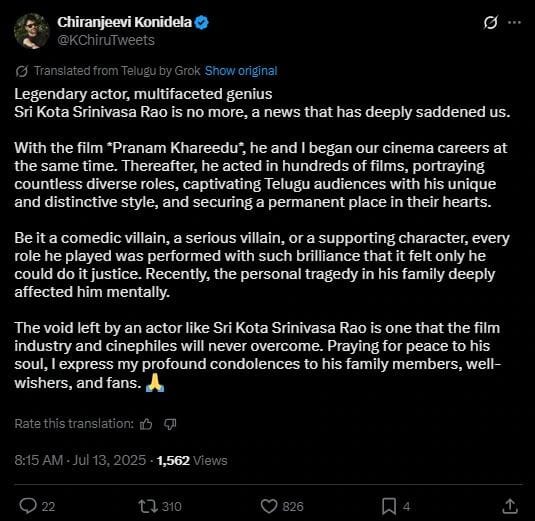Rate translation with thumbs down
The width and height of the screenshot is (535, 521).
tap(170, 424)
